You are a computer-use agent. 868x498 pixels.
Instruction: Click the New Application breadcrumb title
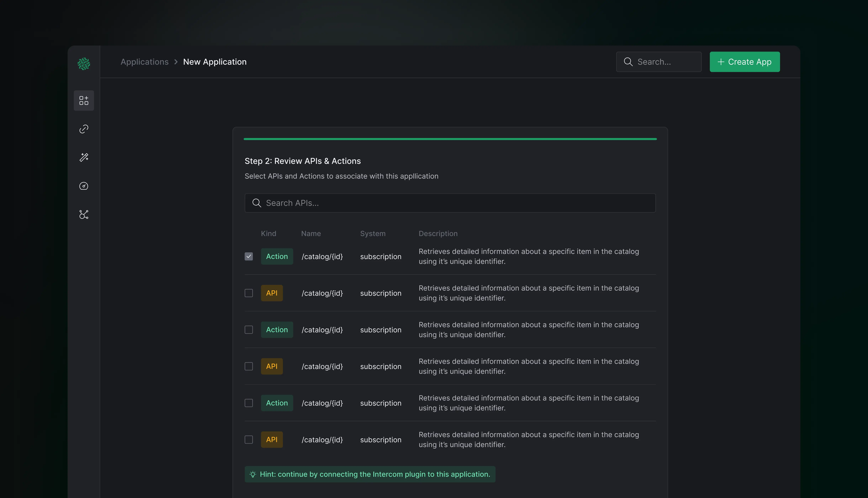tap(215, 62)
